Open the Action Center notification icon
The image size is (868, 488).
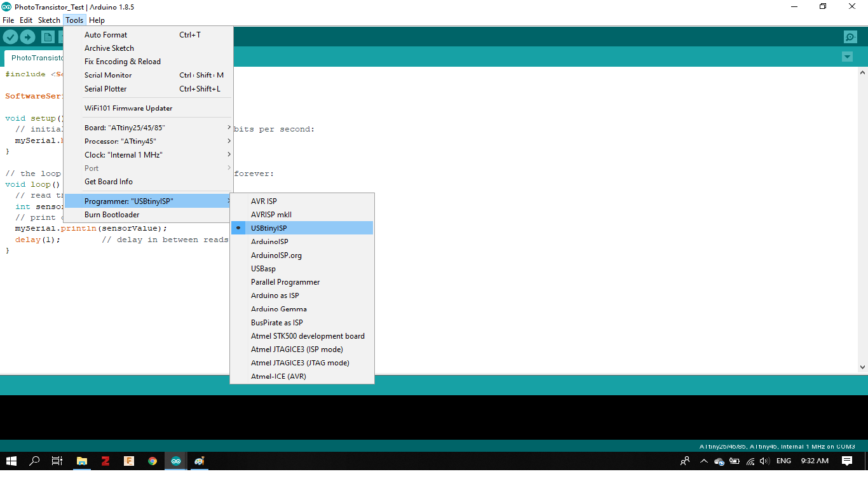[847, 461]
